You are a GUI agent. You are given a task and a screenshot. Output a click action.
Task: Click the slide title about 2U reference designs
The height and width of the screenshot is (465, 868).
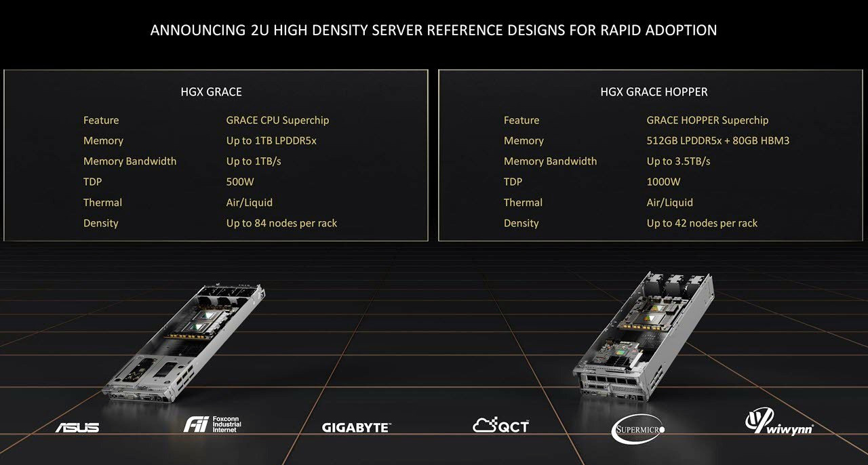(x=433, y=31)
